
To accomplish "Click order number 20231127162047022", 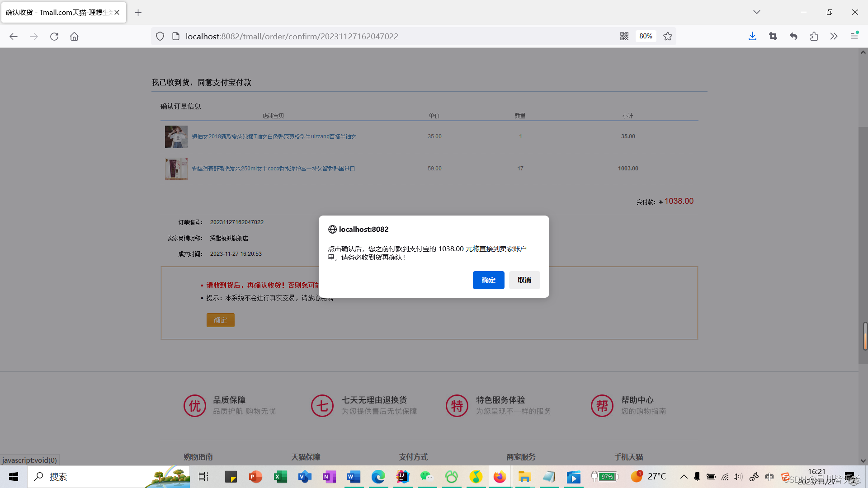I will pyautogui.click(x=237, y=222).
